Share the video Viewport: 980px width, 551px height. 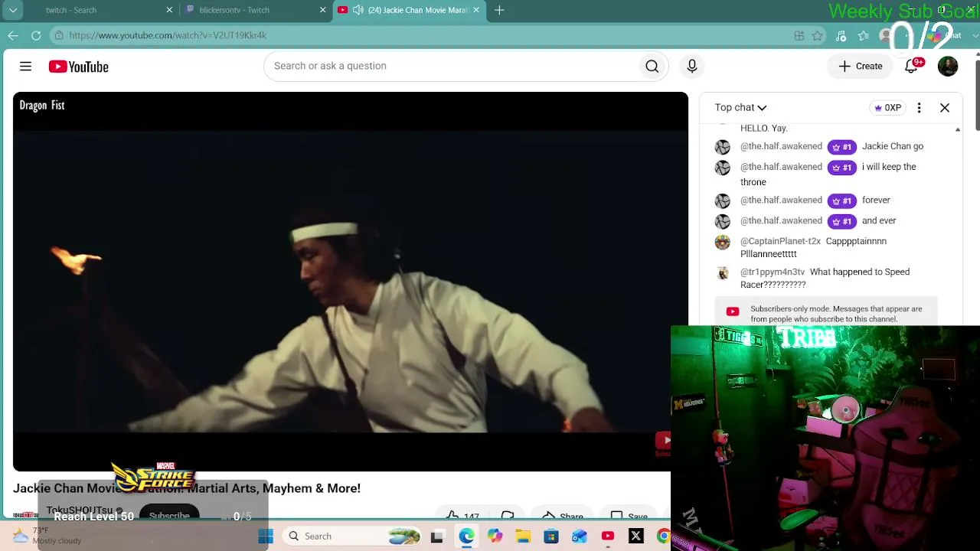(x=563, y=517)
